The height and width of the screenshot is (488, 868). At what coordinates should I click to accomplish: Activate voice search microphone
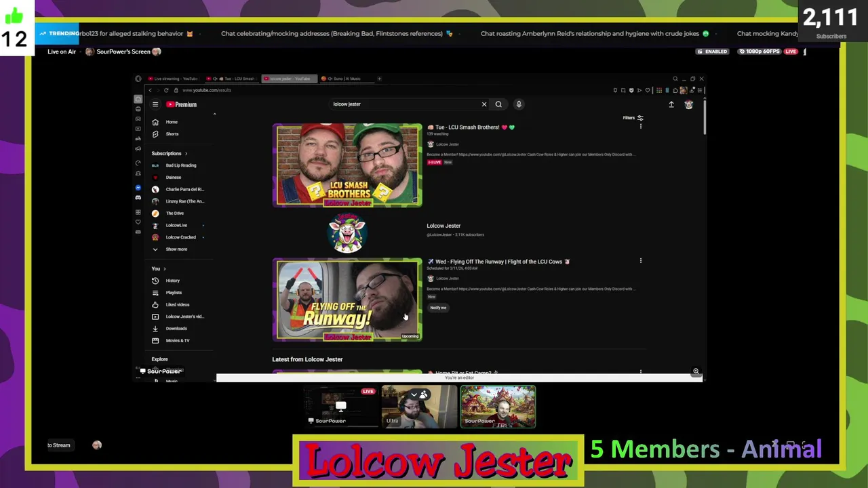(x=519, y=104)
